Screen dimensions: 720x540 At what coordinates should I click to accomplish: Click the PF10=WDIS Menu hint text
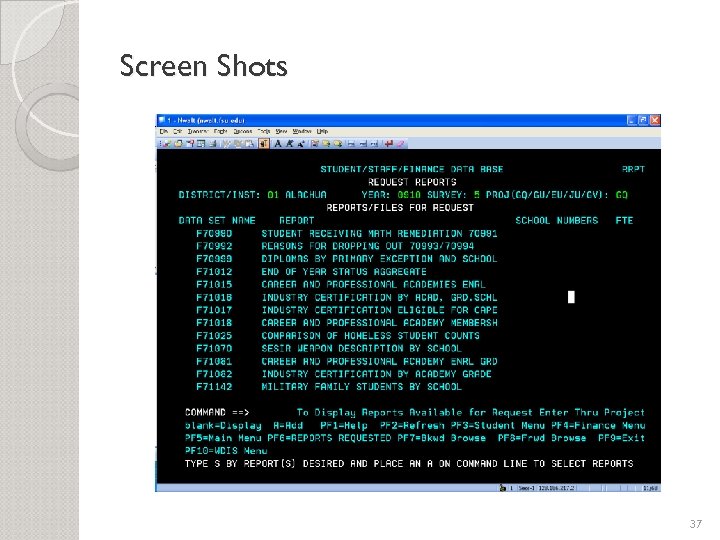tap(226, 451)
